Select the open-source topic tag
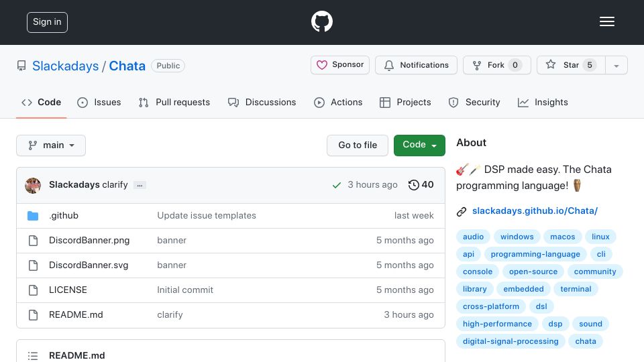This screenshot has height=362, width=644. pyautogui.click(x=533, y=271)
